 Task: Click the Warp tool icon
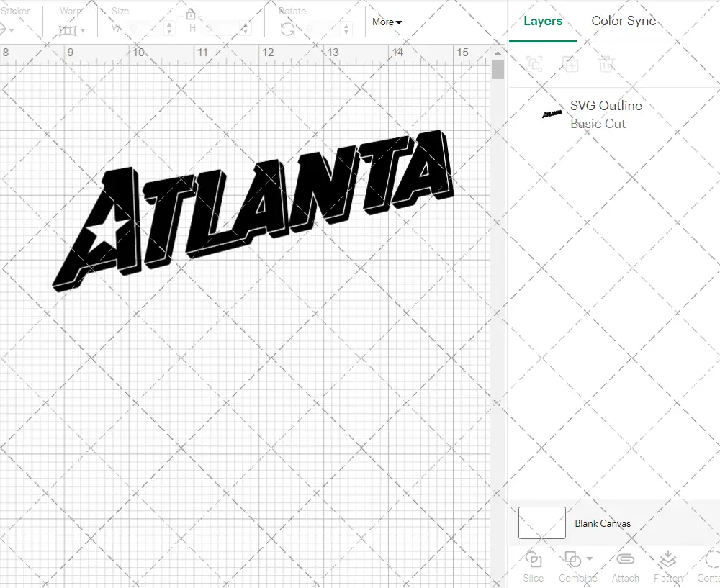tap(69, 30)
